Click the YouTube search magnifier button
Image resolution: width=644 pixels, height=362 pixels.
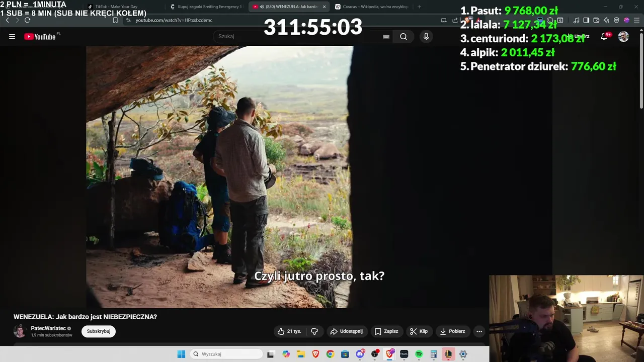[404, 37]
